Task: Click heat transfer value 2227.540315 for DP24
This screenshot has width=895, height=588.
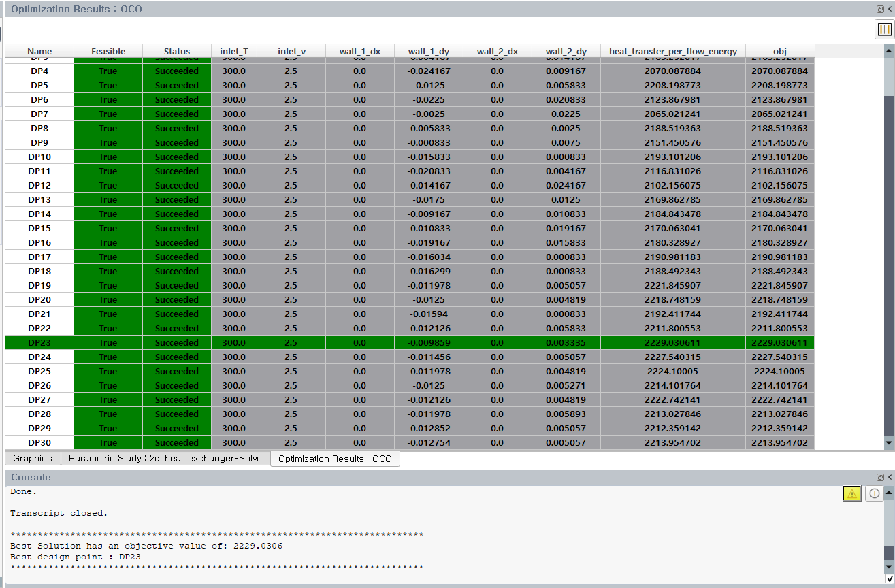Action: 673,357
